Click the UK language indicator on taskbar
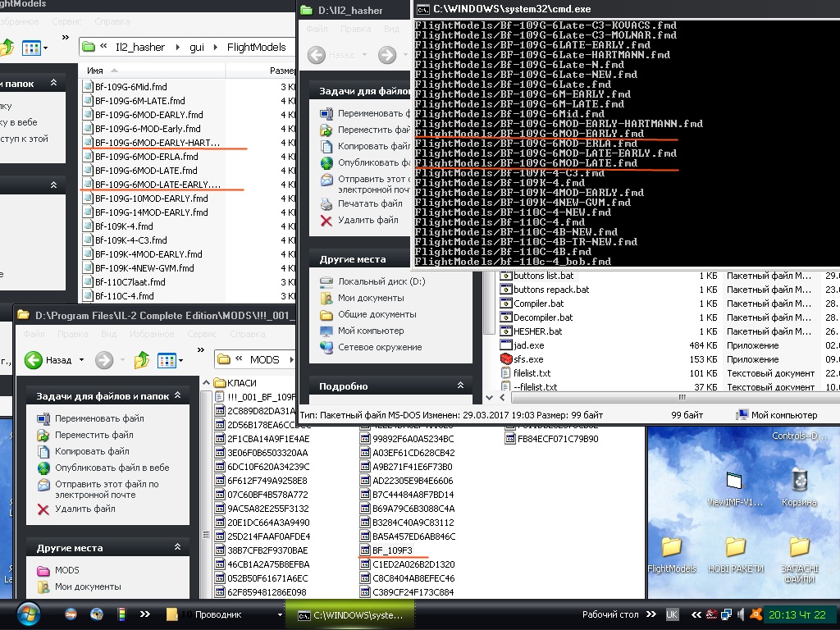This screenshot has height=630, width=840. click(672, 614)
